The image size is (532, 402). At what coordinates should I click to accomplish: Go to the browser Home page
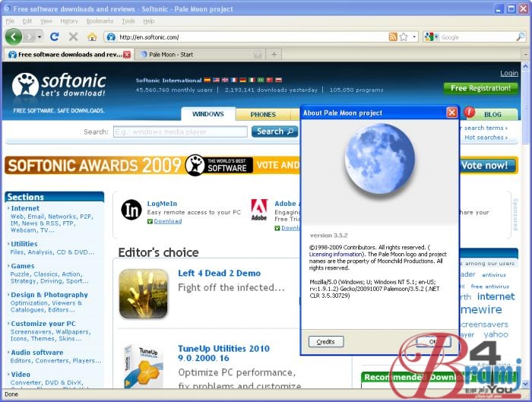tap(92, 36)
